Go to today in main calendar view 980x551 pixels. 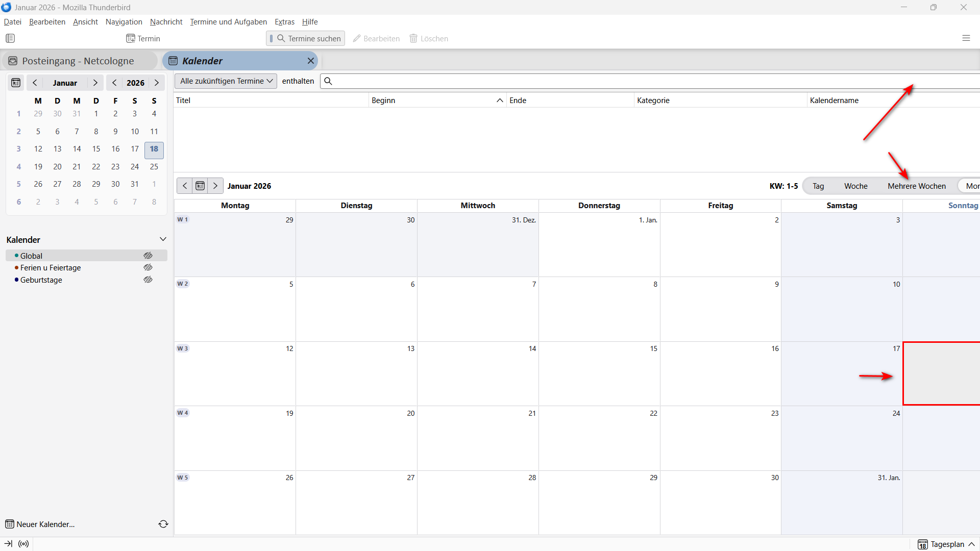(x=200, y=186)
